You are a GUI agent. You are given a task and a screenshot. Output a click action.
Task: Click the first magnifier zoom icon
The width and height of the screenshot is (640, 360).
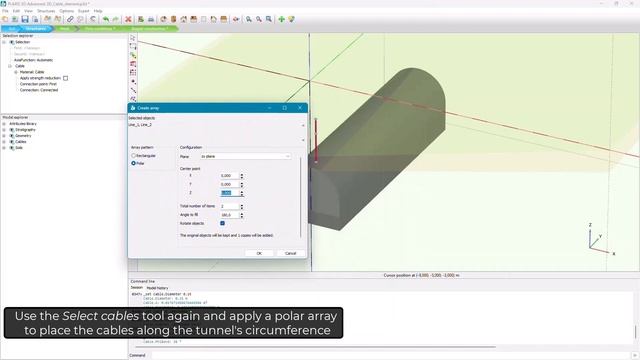click(x=249, y=19)
